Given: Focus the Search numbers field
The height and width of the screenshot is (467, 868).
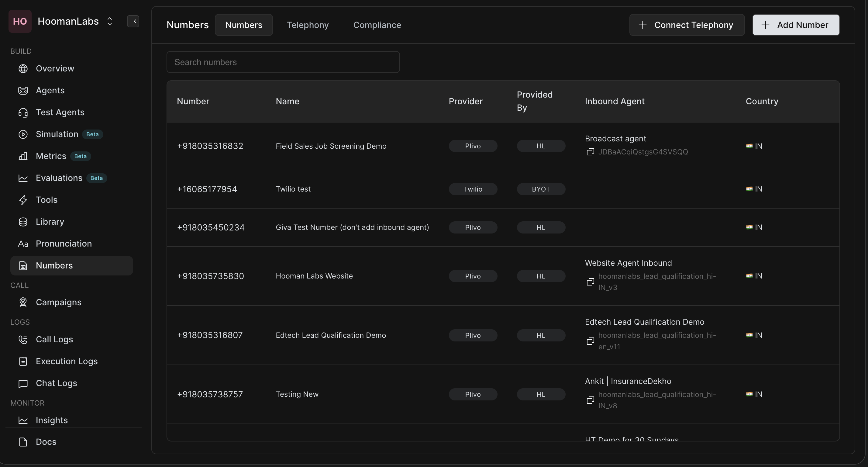Looking at the screenshot, I should click(283, 62).
